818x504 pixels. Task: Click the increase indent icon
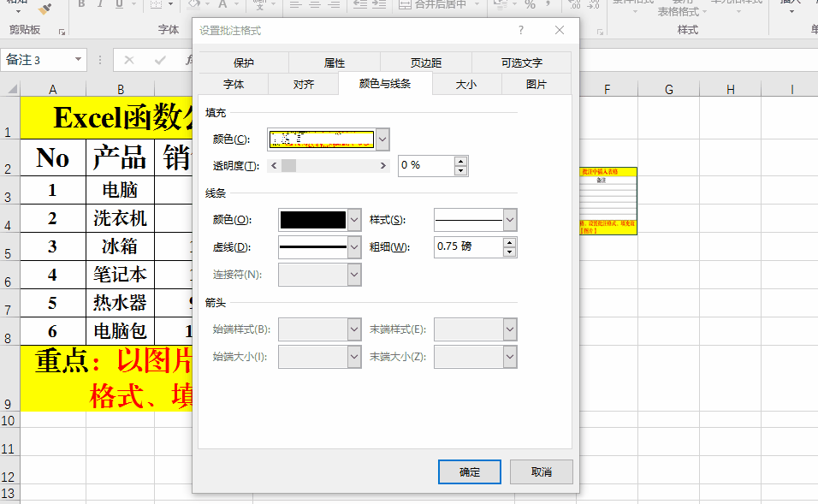coord(379,4)
